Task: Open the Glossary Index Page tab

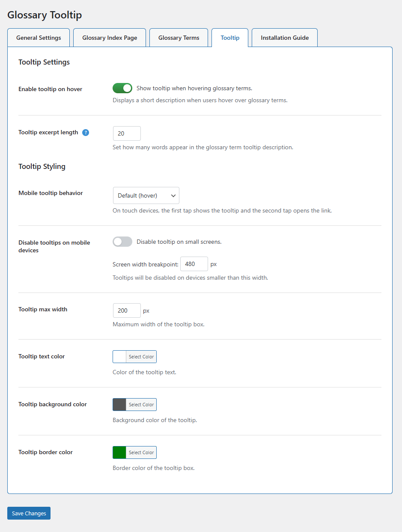Action: point(110,38)
